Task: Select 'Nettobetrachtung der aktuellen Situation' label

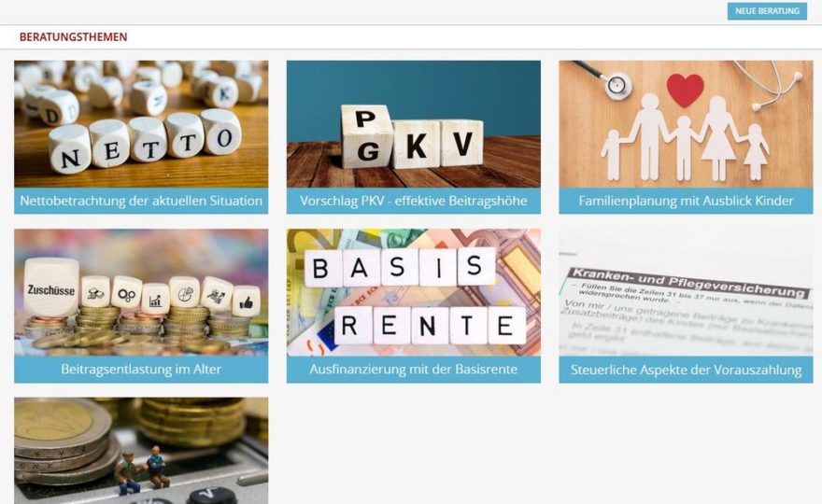Action: point(141,201)
